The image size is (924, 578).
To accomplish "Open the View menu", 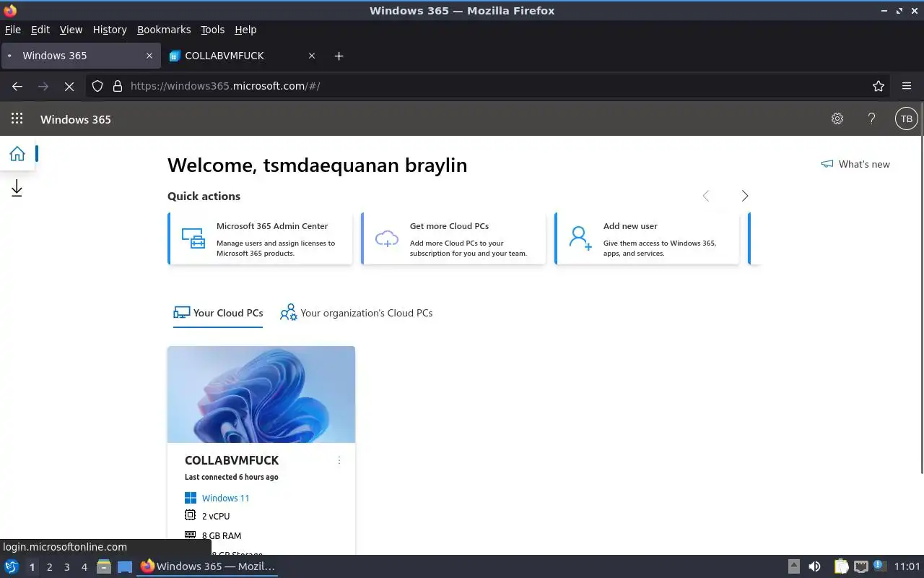I will tap(71, 30).
